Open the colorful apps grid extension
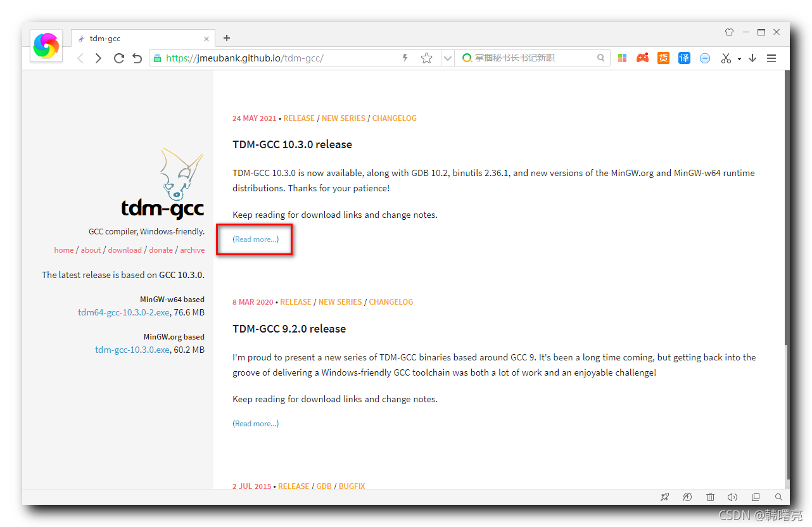The width and height of the screenshot is (812, 527). (622, 58)
